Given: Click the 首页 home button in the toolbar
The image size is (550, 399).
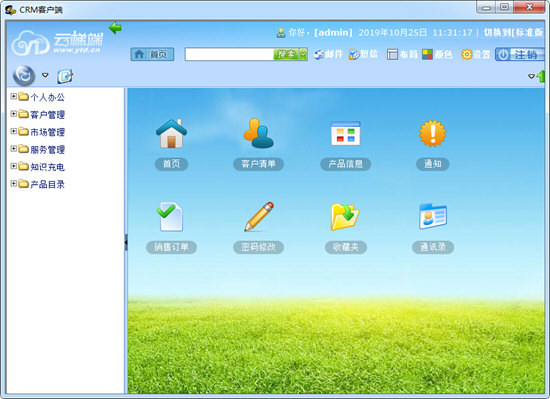Looking at the screenshot, I should coord(152,54).
